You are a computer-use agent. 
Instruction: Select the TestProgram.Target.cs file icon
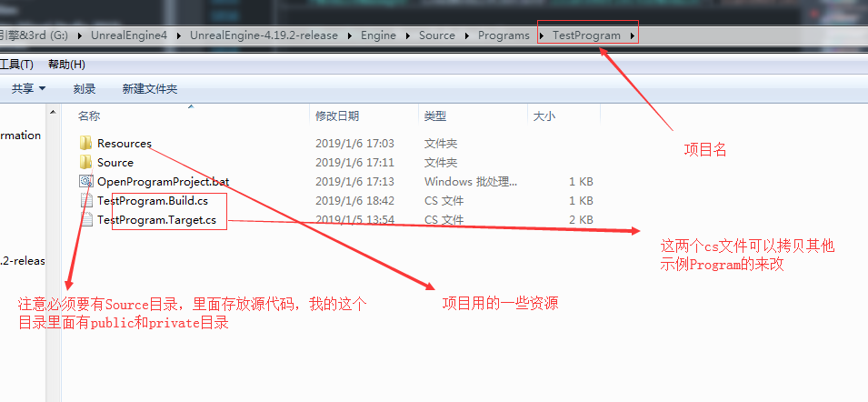(x=85, y=219)
